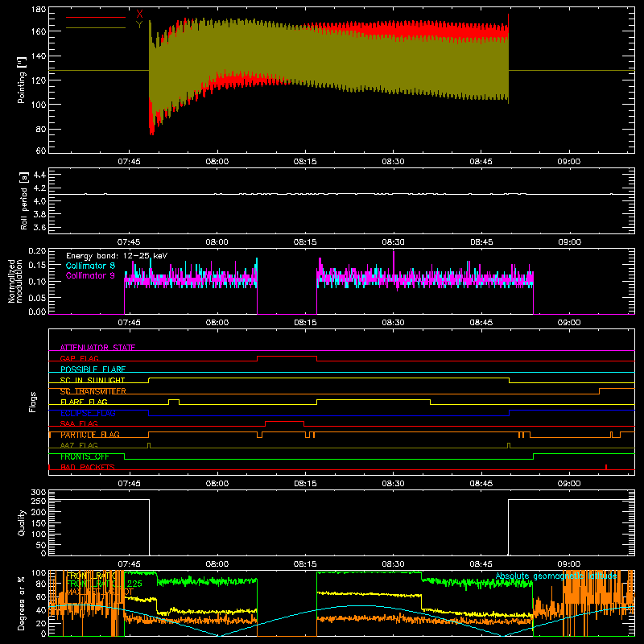Select the red legend line beside X
The width and height of the screenshot is (644, 644).
[96, 17]
